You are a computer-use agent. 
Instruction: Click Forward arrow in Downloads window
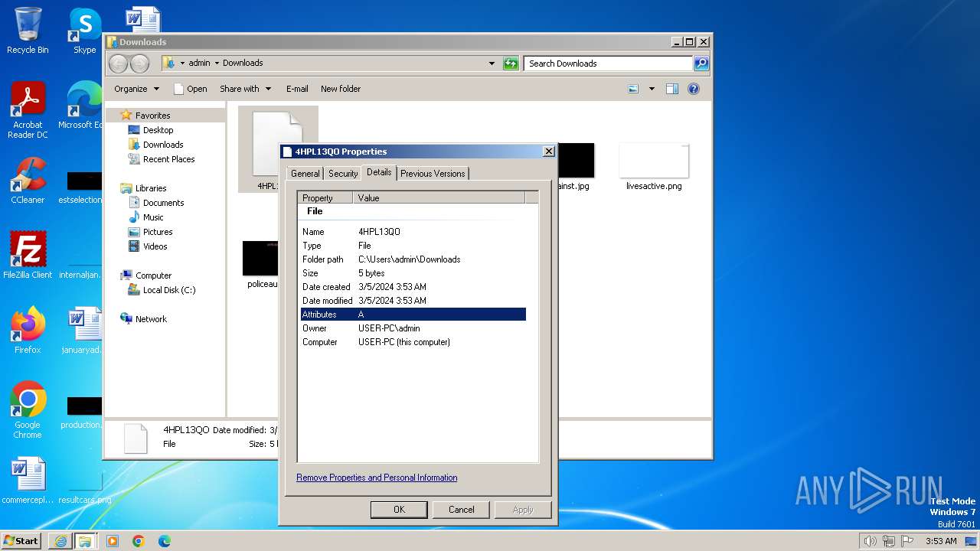139,64
